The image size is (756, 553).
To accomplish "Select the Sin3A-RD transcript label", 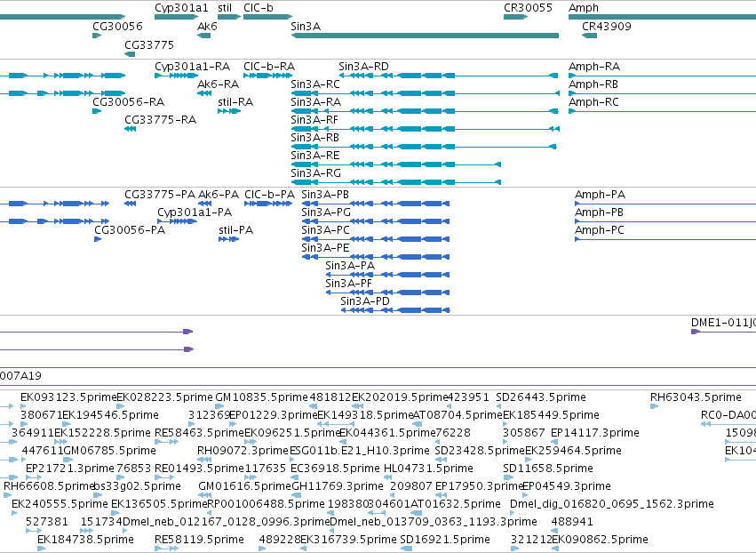I will click(x=363, y=66).
